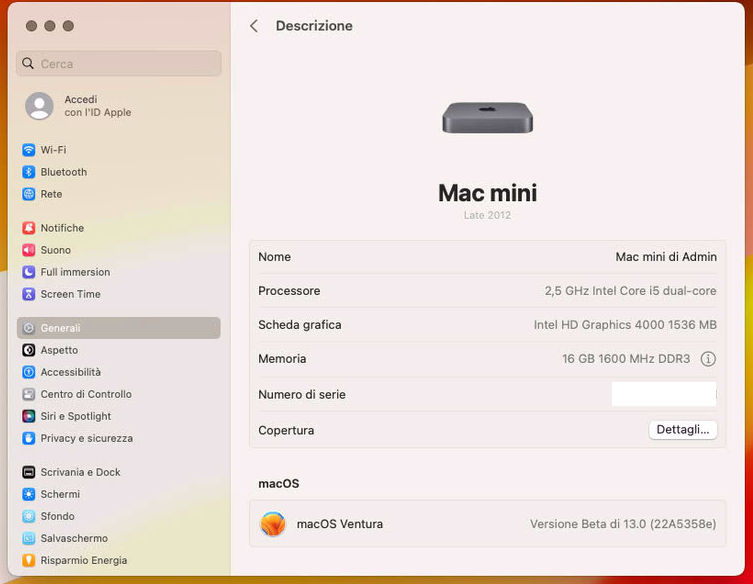The width and height of the screenshot is (753, 584).
Task: Click the Apple ID avatar icon
Action: point(39,106)
